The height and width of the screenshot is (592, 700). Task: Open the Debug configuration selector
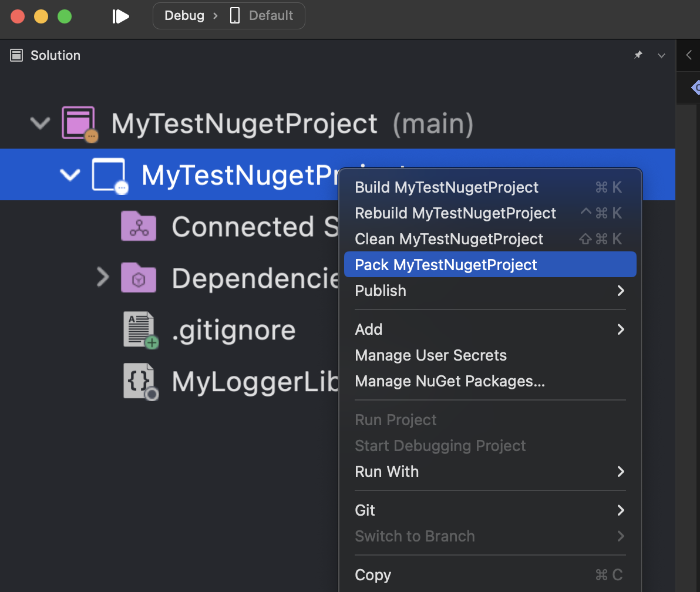[x=184, y=16]
